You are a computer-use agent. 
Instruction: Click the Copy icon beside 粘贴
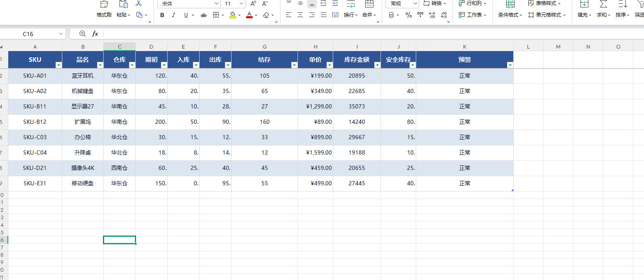point(139,15)
